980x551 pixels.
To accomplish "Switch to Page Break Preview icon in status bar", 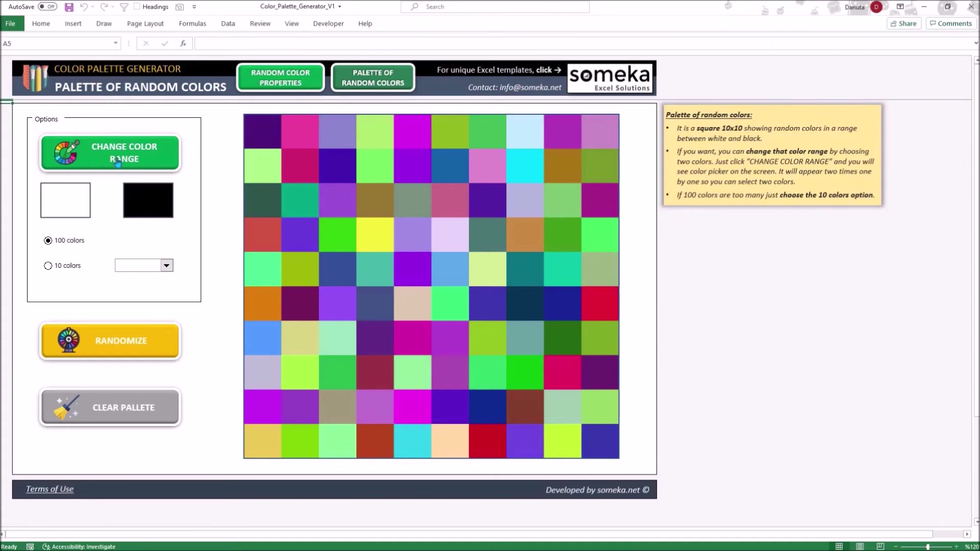I will pyautogui.click(x=880, y=546).
